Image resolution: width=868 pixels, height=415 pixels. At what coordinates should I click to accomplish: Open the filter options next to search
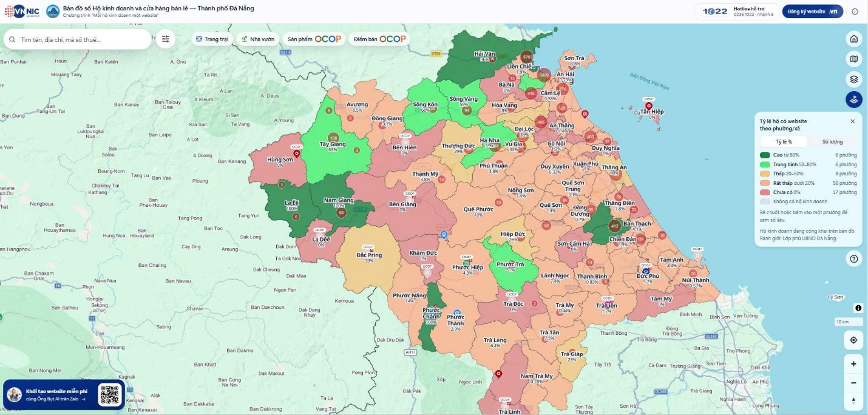click(x=166, y=39)
